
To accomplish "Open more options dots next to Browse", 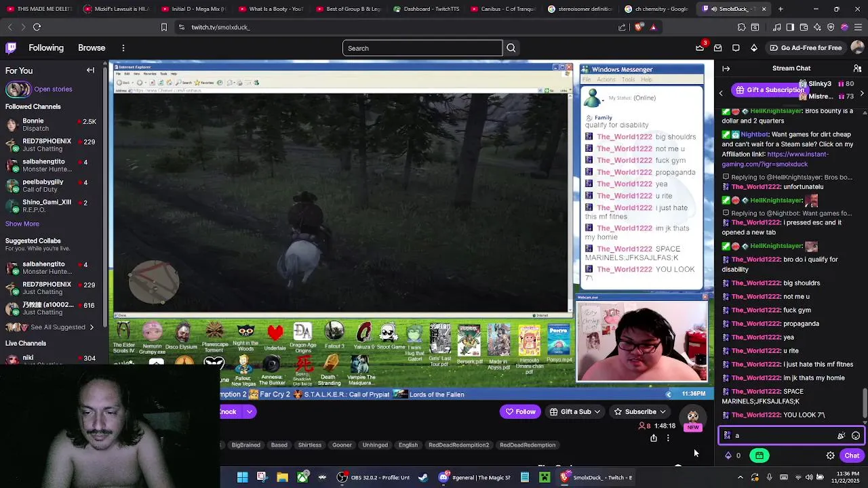I will tap(123, 48).
